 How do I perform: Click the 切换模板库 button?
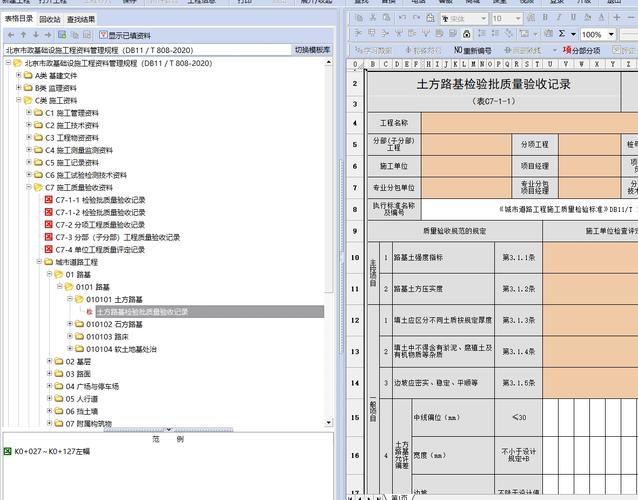click(312, 50)
